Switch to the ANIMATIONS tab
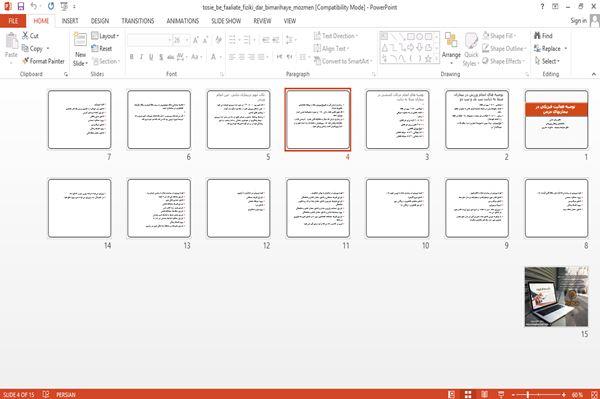The width and height of the screenshot is (600, 399). pyautogui.click(x=183, y=21)
